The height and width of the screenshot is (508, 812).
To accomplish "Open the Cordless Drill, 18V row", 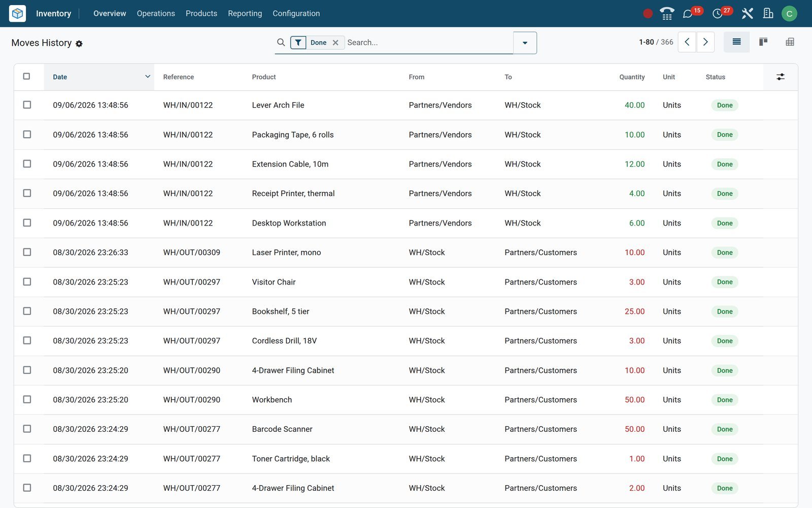I will pos(406,341).
